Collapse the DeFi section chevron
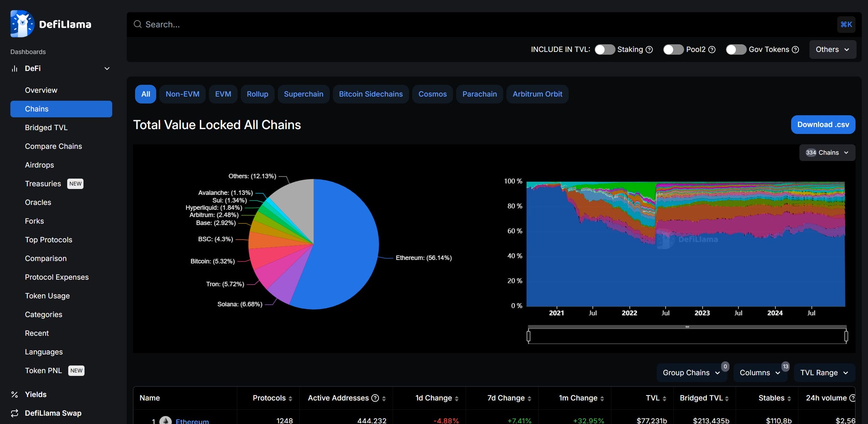The height and width of the screenshot is (424, 868). [107, 69]
